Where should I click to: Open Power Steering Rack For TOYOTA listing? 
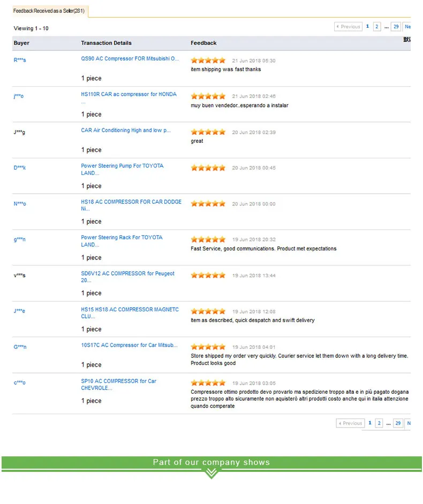click(x=122, y=241)
